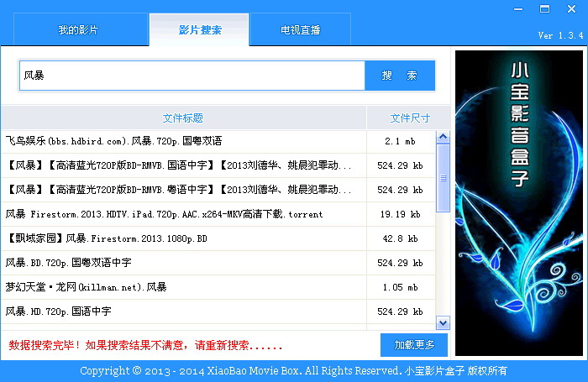Open the 影片搜索 tab

[x=199, y=29]
